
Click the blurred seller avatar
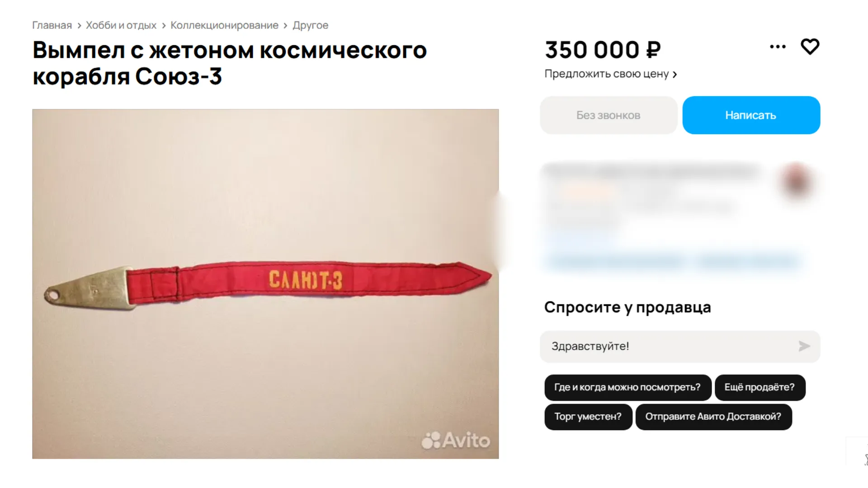[797, 182]
